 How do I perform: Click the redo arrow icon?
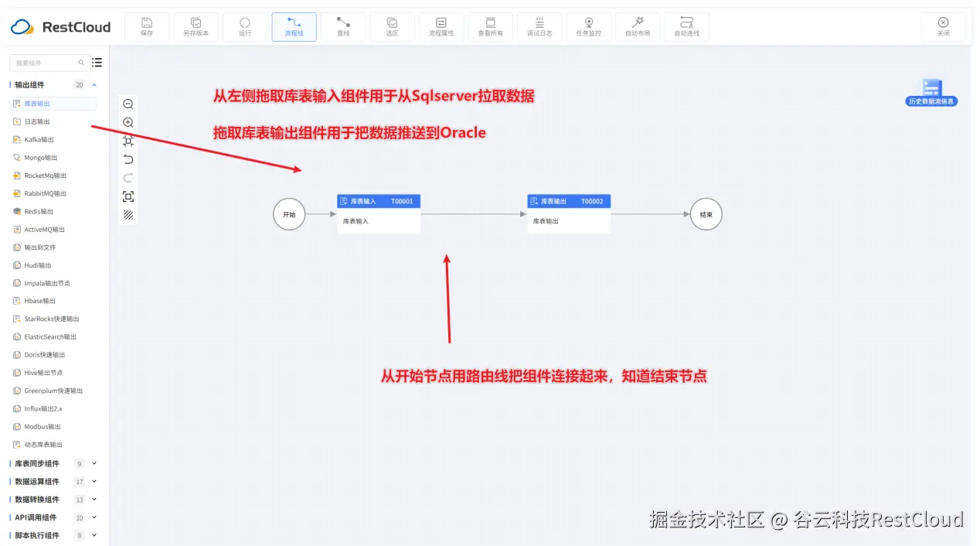point(128,178)
